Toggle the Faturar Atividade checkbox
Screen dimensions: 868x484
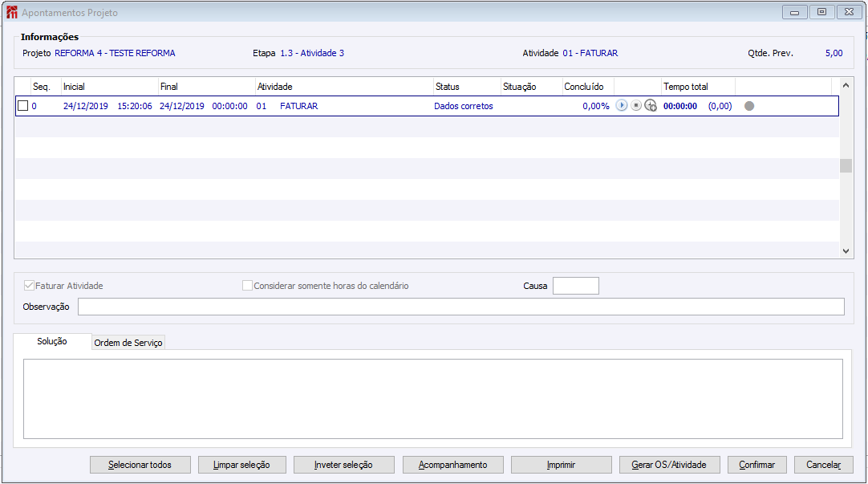point(29,286)
